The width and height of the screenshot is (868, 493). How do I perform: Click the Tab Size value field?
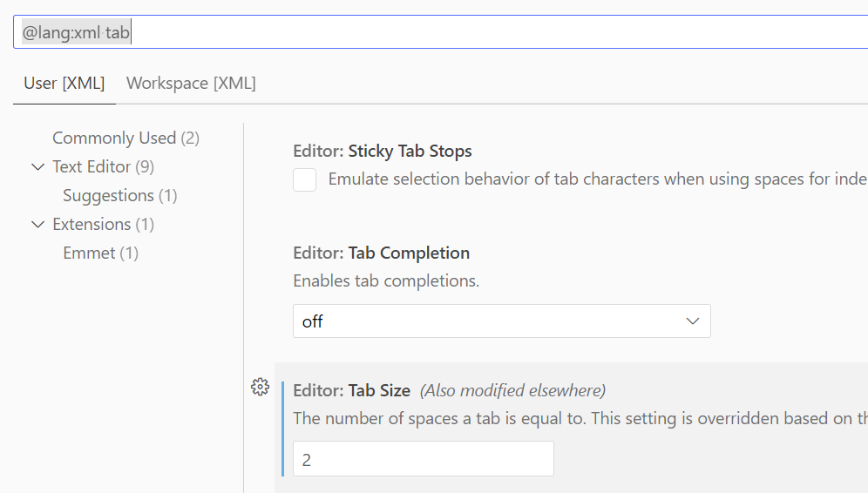(424, 459)
